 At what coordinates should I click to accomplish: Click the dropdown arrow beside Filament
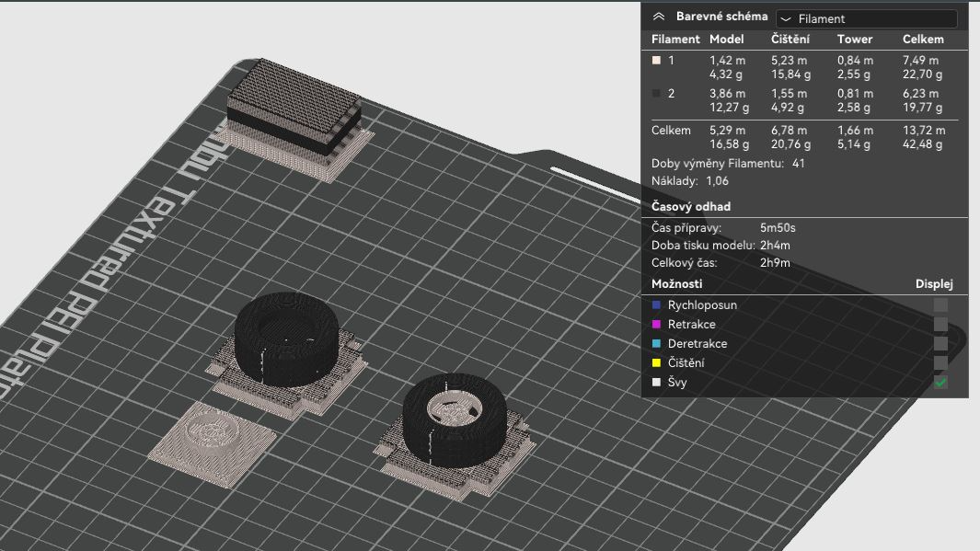tap(786, 19)
